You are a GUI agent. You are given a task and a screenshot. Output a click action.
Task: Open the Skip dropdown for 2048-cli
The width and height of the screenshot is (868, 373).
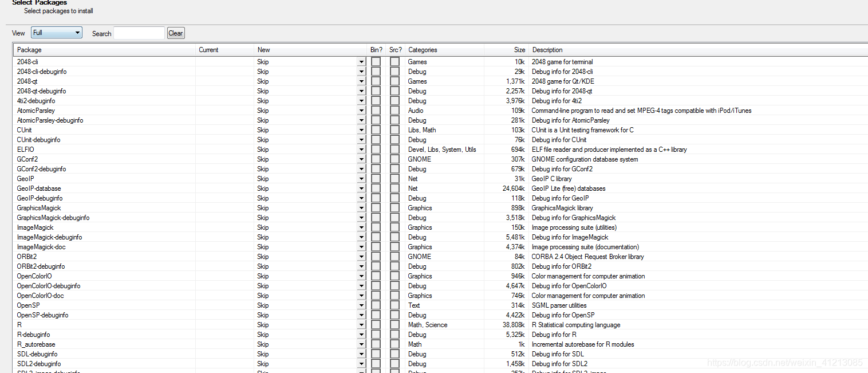click(361, 62)
